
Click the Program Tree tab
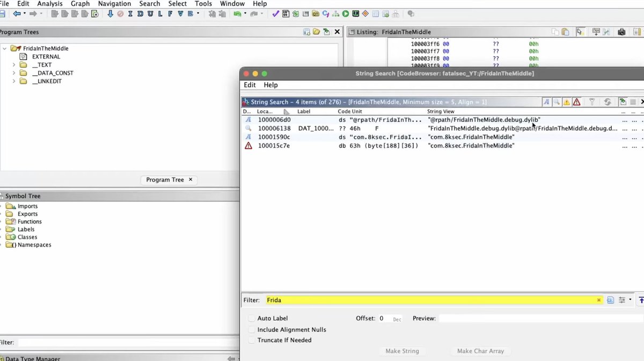pyautogui.click(x=169, y=180)
